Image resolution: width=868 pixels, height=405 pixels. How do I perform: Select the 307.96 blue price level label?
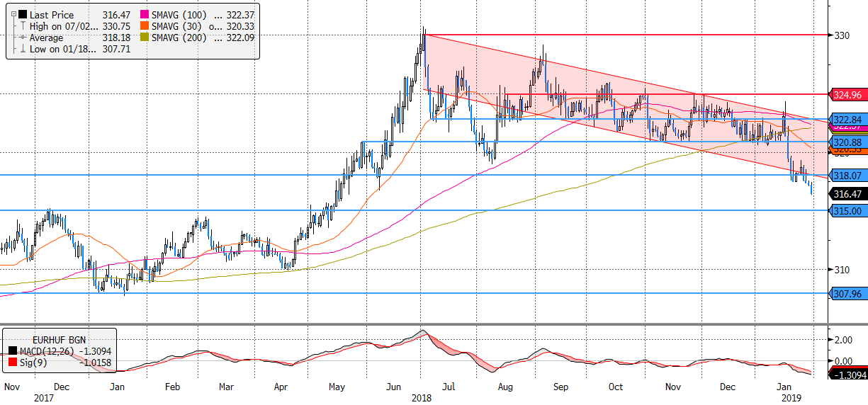click(847, 292)
